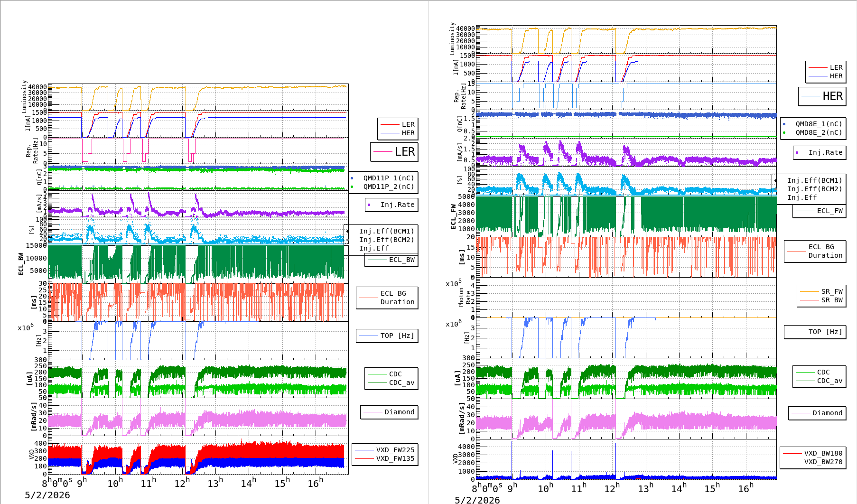Click the ECL_FW legend entry
This screenshot has width=857, height=504.
point(820,211)
